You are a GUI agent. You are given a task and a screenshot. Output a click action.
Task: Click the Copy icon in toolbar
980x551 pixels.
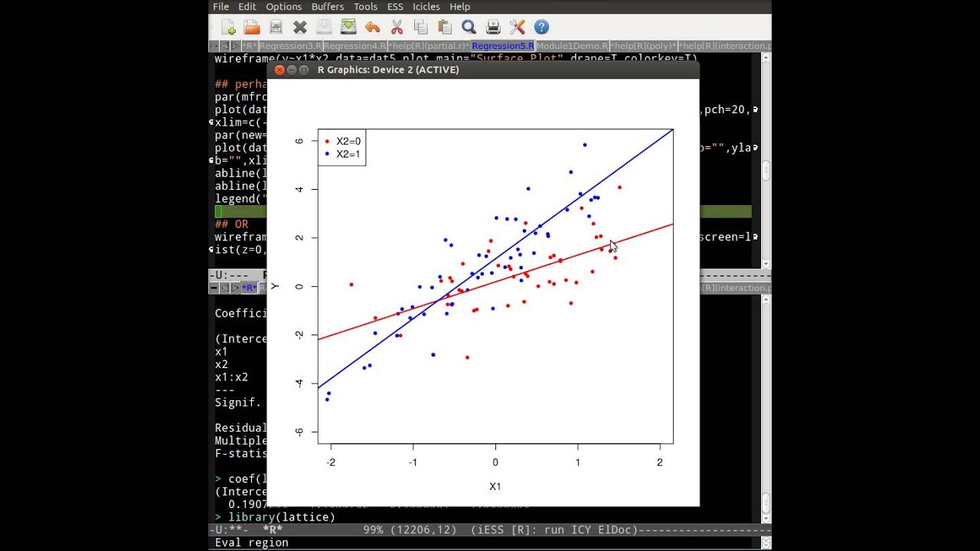420,28
